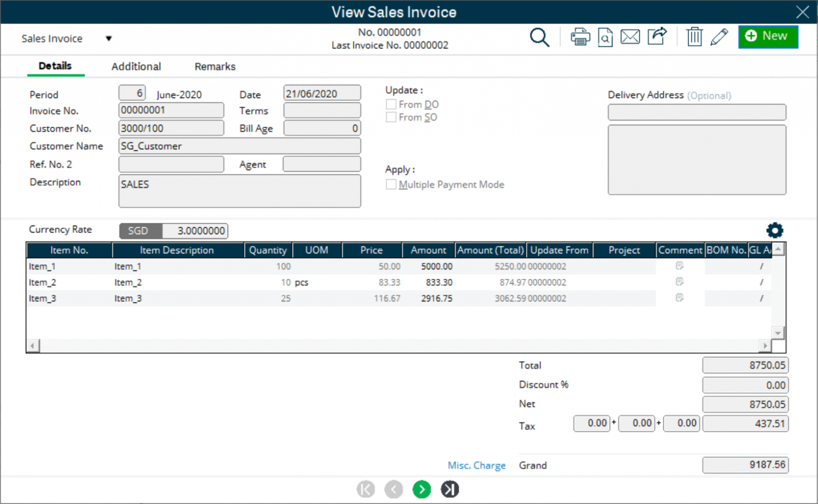Share the sales invoice

click(x=657, y=37)
